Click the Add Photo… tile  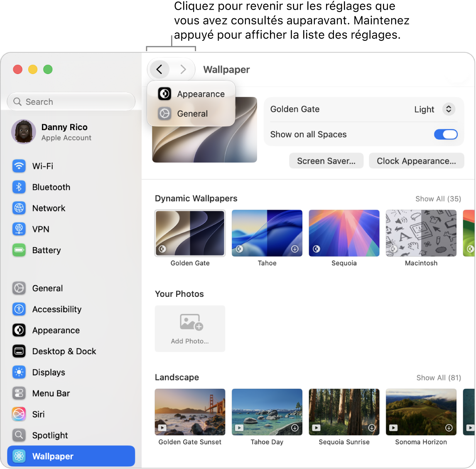pyautogui.click(x=190, y=328)
